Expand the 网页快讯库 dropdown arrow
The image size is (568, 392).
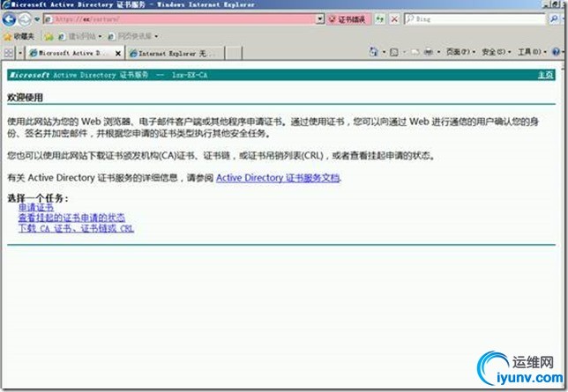pos(156,36)
